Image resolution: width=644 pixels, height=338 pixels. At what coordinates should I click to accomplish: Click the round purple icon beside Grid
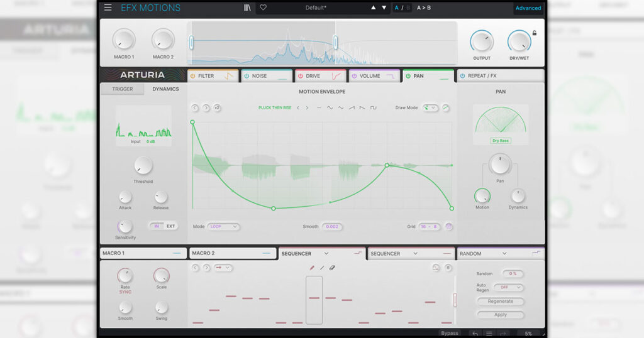[x=449, y=226]
